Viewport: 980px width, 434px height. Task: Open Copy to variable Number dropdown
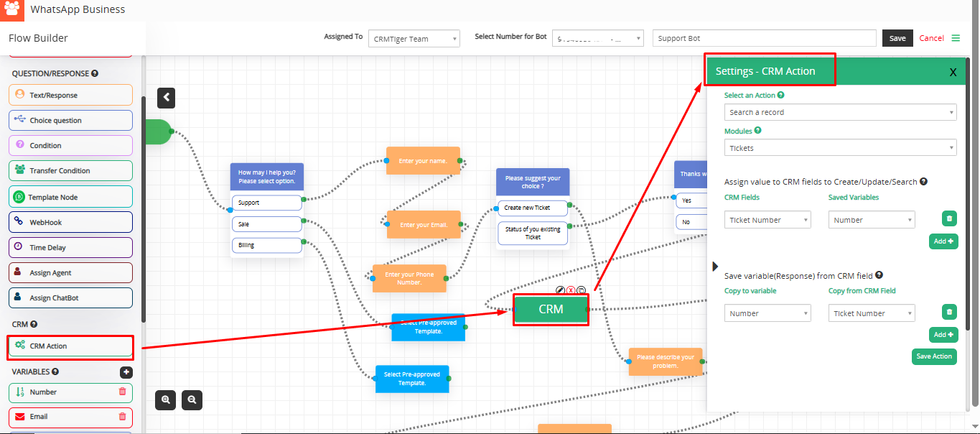[x=767, y=313]
